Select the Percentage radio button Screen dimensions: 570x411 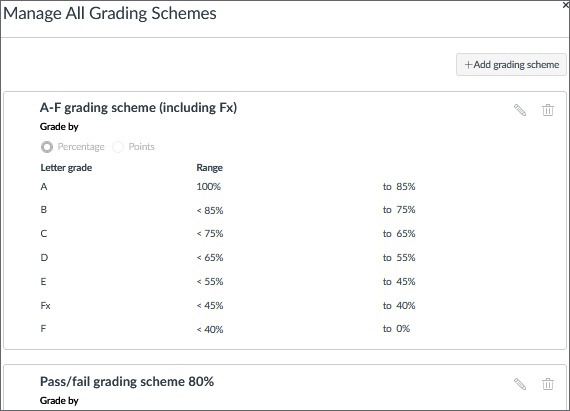click(x=47, y=147)
